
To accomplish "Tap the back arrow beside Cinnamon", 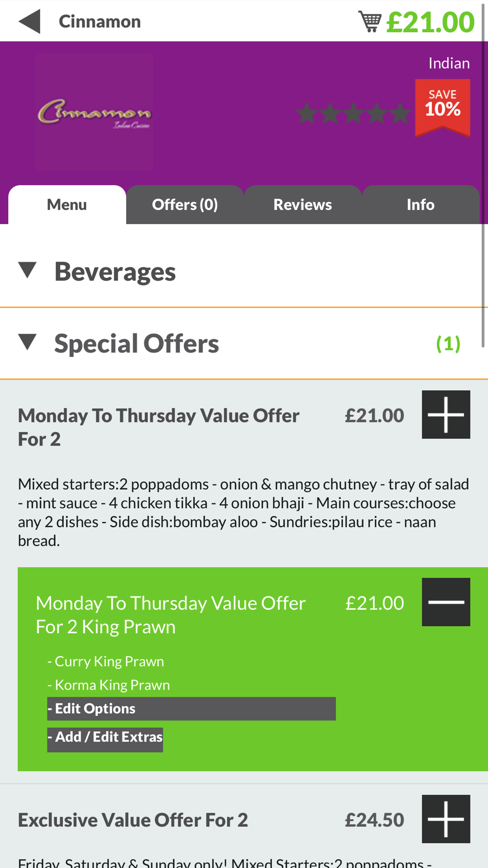I will pyautogui.click(x=29, y=21).
